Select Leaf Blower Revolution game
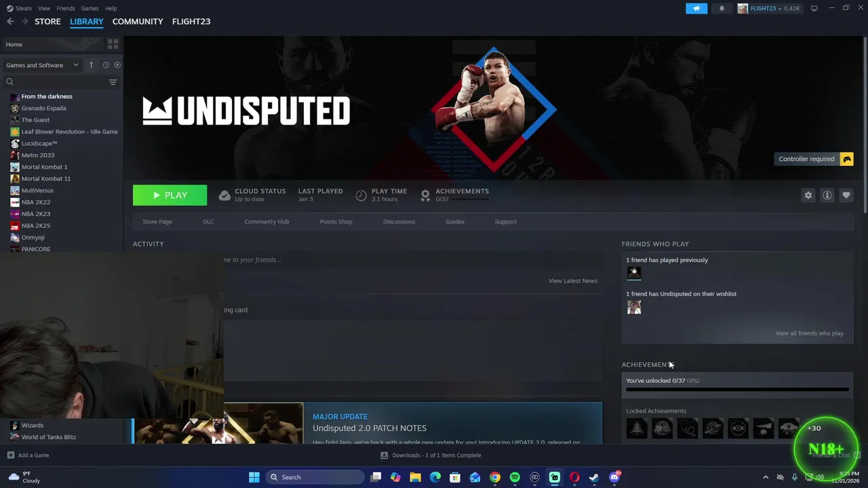The height and width of the screenshot is (488, 868). tap(69, 131)
